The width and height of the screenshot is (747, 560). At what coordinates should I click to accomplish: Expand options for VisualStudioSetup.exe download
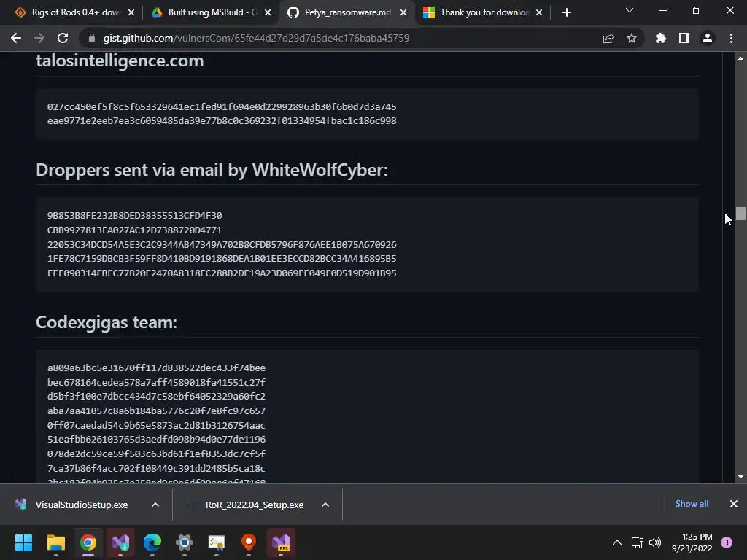(x=155, y=505)
